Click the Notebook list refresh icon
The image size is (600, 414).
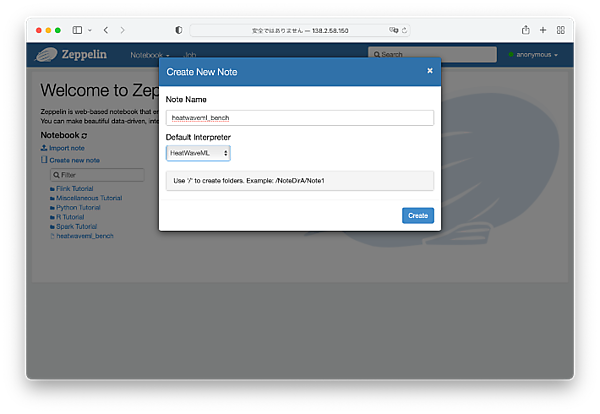84,135
